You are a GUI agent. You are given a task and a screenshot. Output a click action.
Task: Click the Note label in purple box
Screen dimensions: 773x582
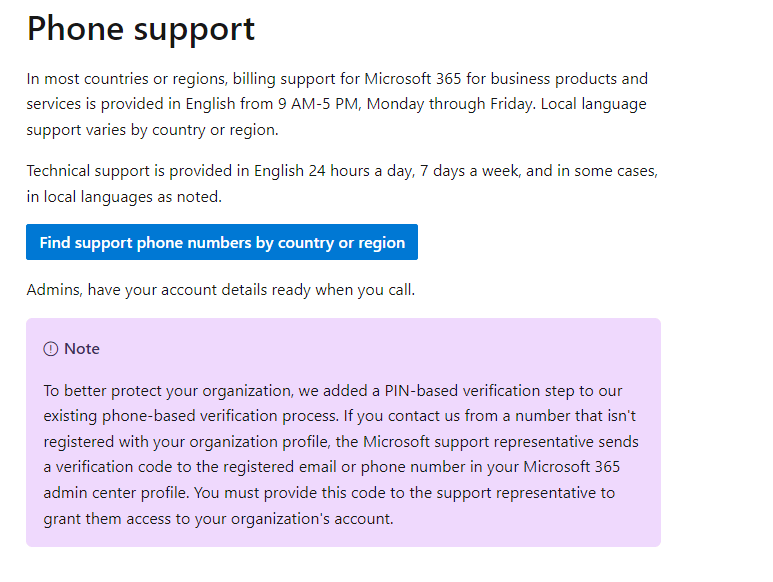pos(82,349)
